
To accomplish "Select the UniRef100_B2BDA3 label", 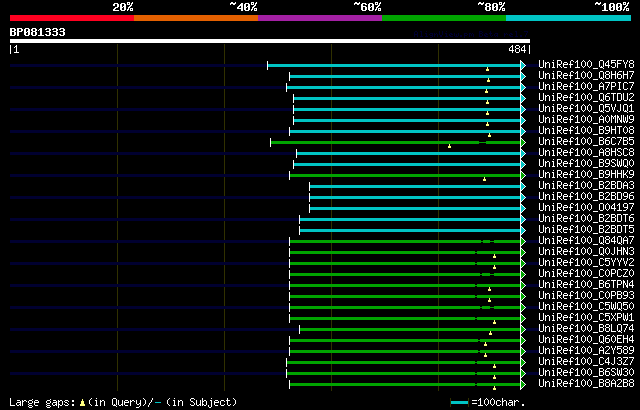I will point(587,186).
